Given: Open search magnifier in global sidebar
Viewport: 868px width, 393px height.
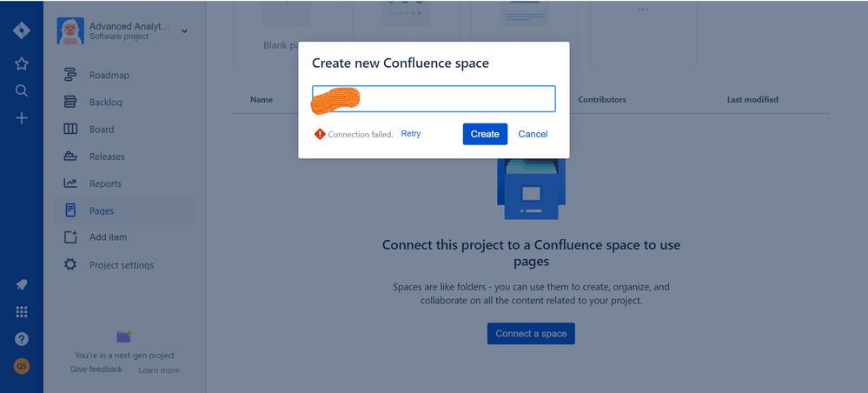Looking at the screenshot, I should click(x=22, y=90).
